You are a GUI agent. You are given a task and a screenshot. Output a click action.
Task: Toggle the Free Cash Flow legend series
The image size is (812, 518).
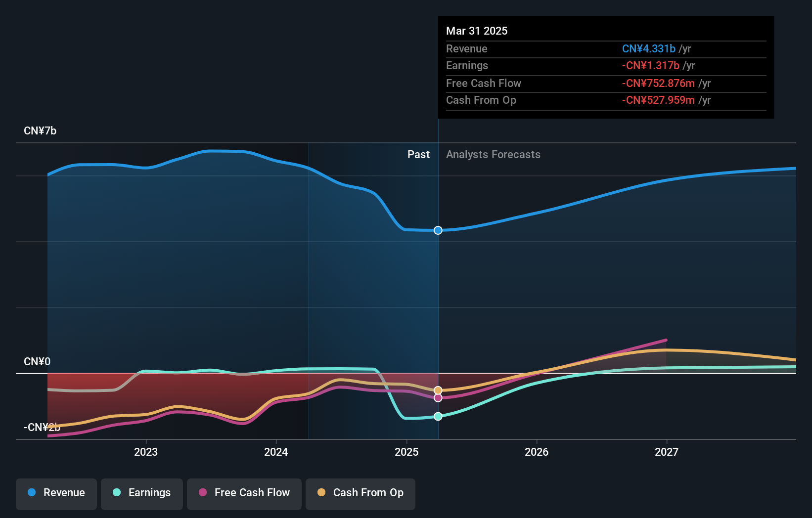244,493
